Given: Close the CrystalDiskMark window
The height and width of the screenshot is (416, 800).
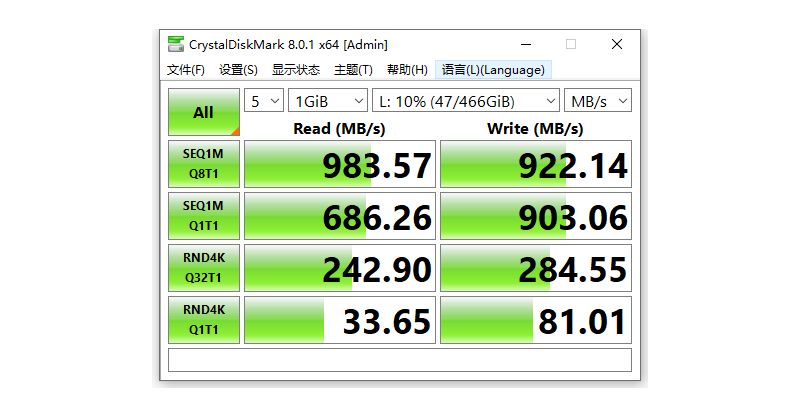Looking at the screenshot, I should tap(617, 44).
